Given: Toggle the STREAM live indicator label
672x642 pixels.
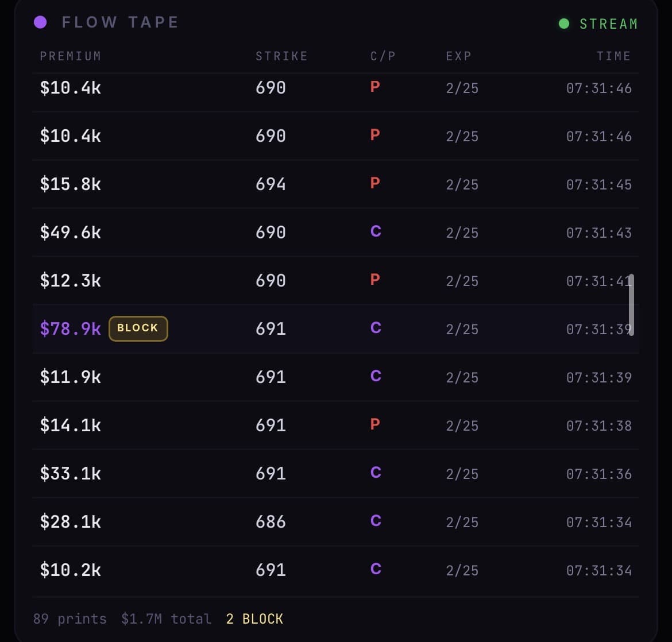Looking at the screenshot, I should coord(608,24).
